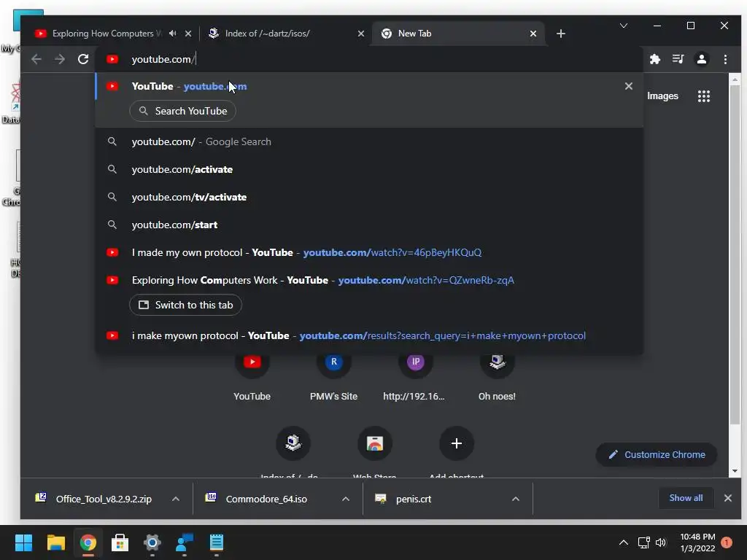Image resolution: width=747 pixels, height=560 pixels.
Task: Open the YouTube shortcut tile
Action: tap(252, 376)
